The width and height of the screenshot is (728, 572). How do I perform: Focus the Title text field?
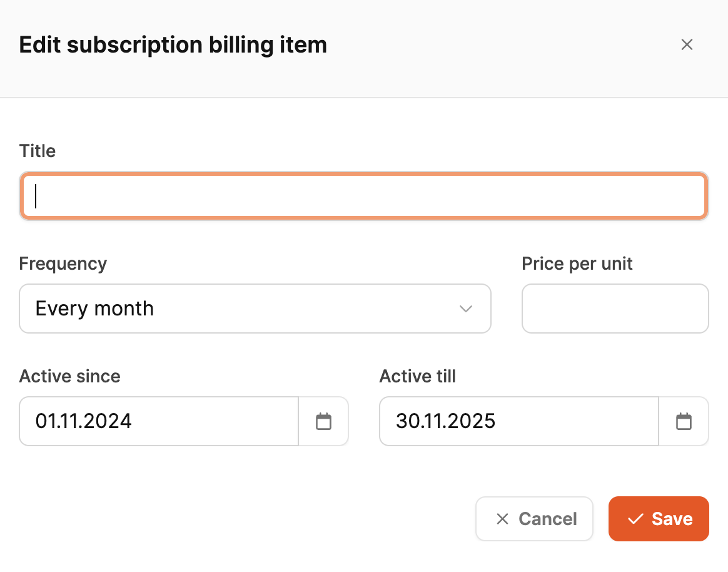(363, 196)
